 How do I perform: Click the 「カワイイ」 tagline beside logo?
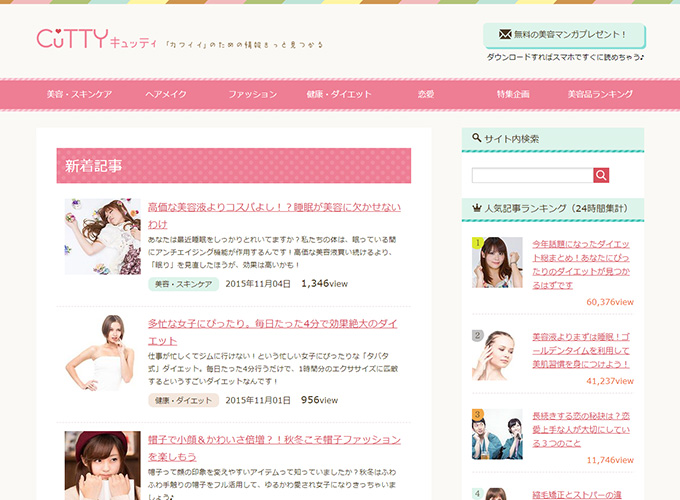click(x=245, y=45)
